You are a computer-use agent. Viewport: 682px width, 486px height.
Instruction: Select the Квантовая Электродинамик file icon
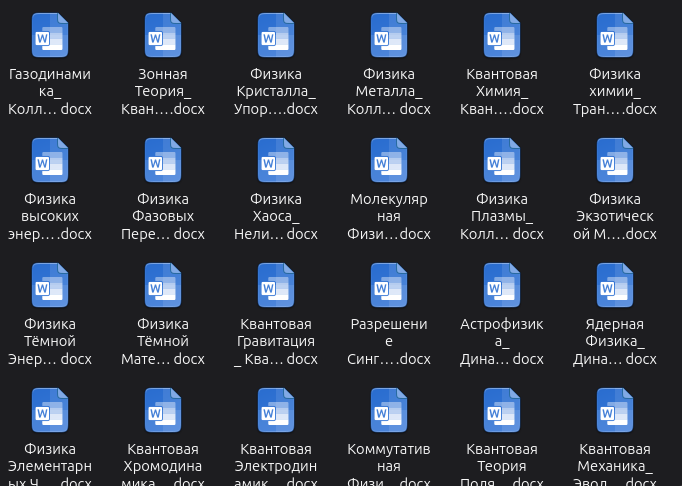point(276,410)
